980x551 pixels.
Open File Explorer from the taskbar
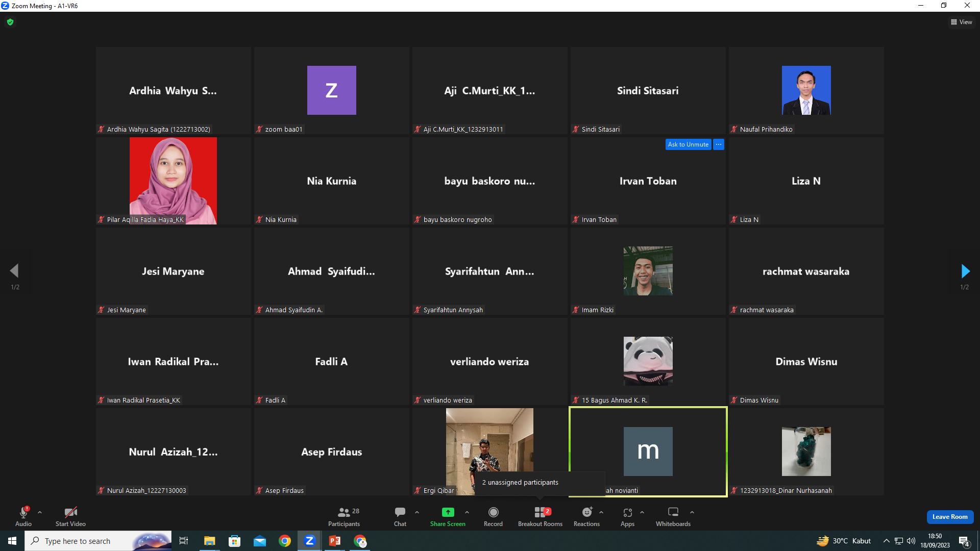click(209, 541)
